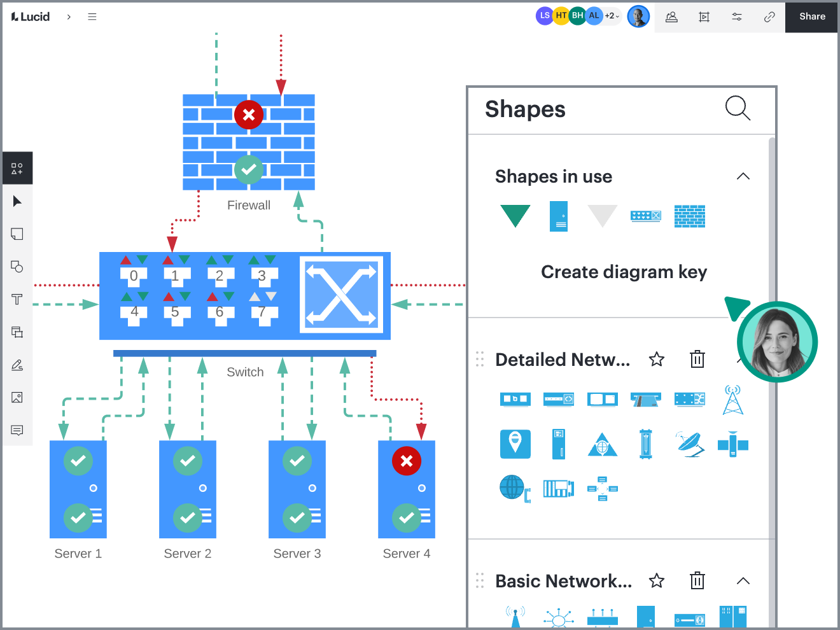Select the globe shape

(515, 489)
